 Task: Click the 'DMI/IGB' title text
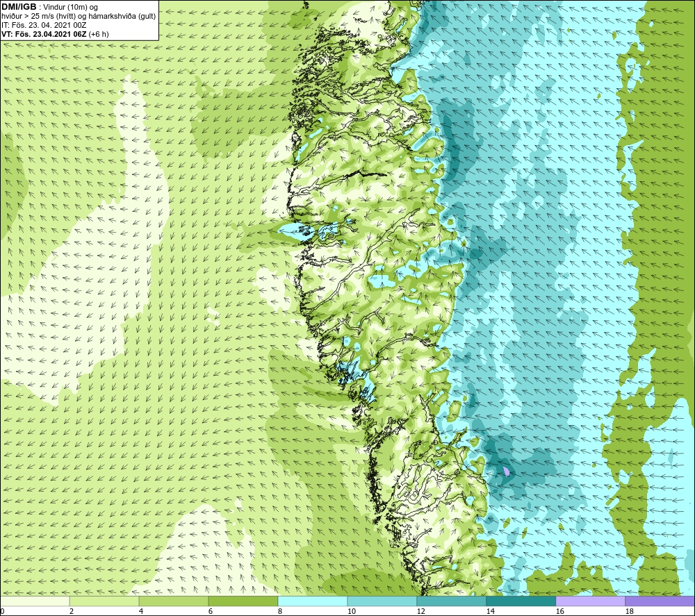(19, 7)
